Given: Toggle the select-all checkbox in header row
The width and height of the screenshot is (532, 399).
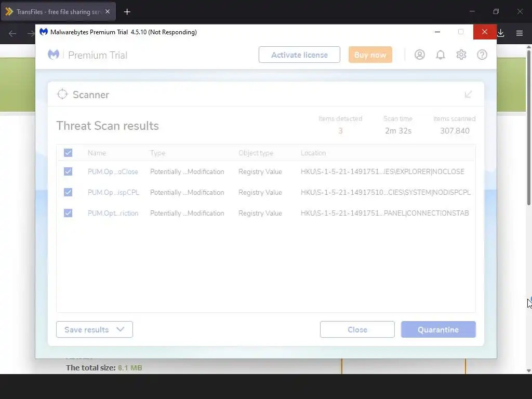Looking at the screenshot, I should pyautogui.click(x=68, y=153).
